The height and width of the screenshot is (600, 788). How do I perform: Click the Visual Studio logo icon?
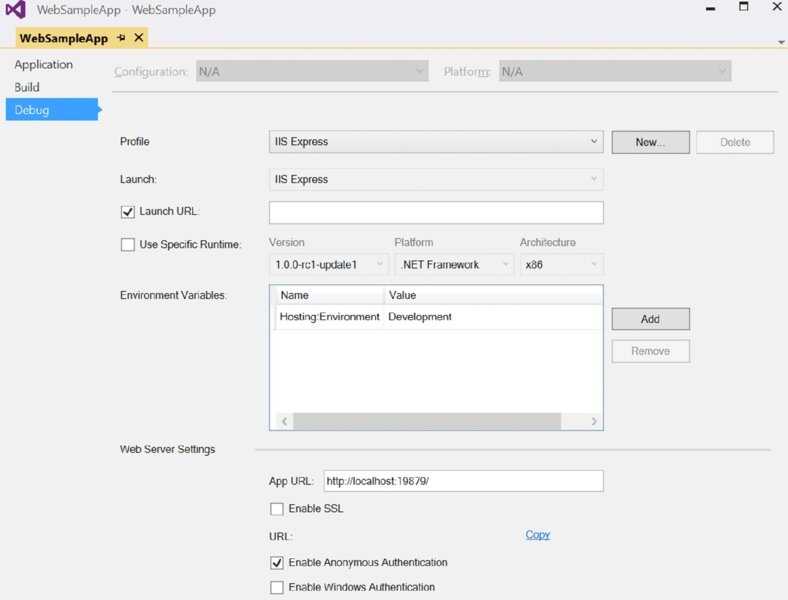(x=16, y=10)
